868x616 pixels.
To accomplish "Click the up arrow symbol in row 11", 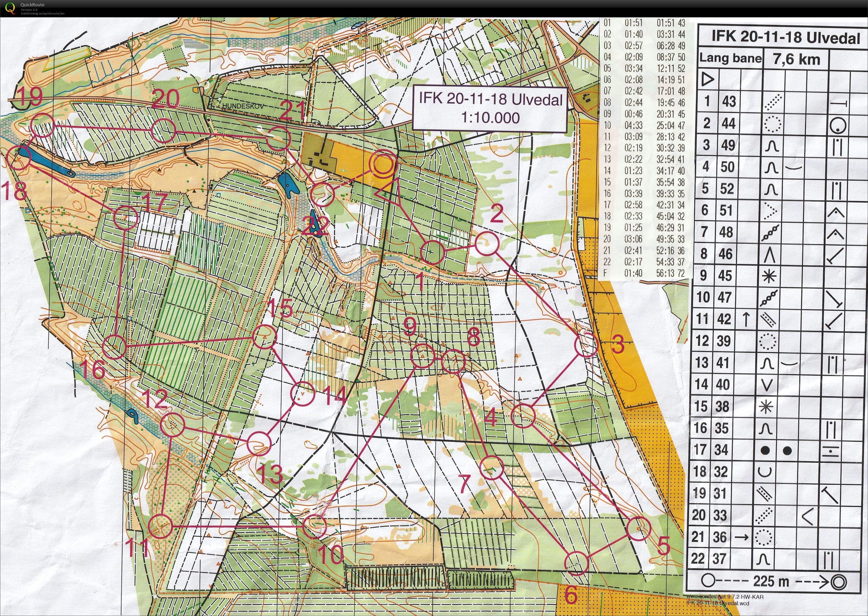I will click(746, 319).
